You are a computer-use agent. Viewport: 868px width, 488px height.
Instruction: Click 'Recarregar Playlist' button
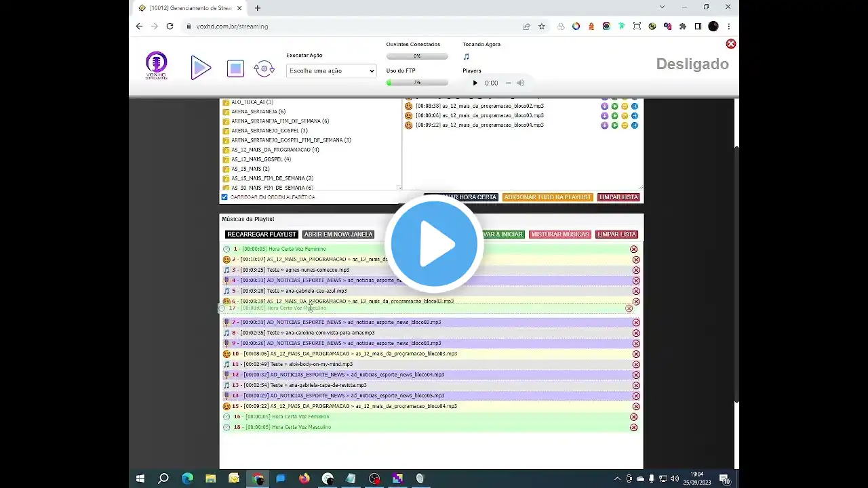(262, 235)
